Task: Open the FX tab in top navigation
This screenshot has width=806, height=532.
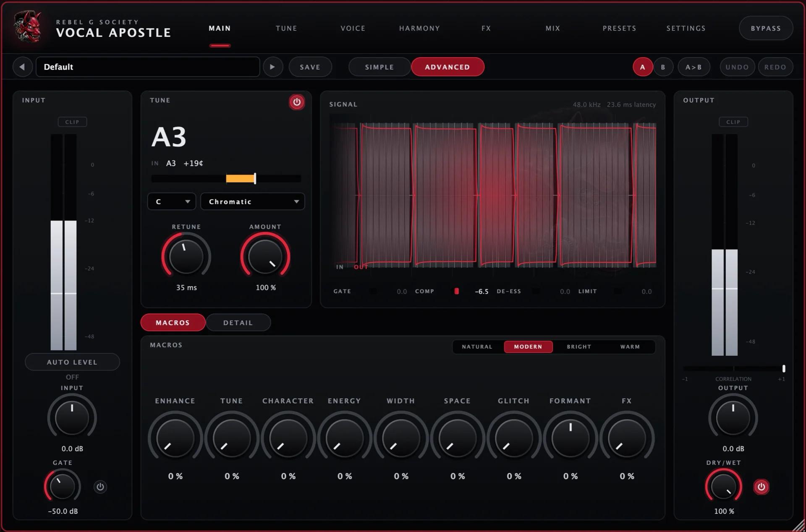Action: (486, 29)
